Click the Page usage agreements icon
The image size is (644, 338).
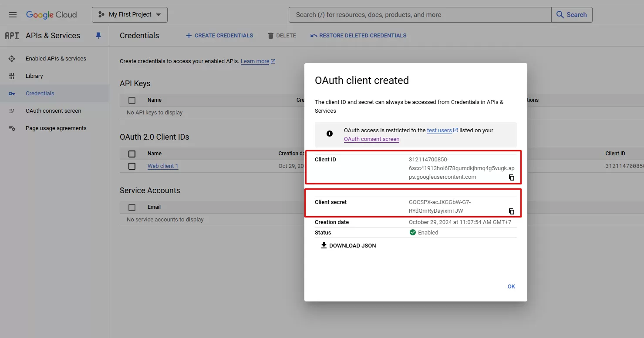click(12, 128)
